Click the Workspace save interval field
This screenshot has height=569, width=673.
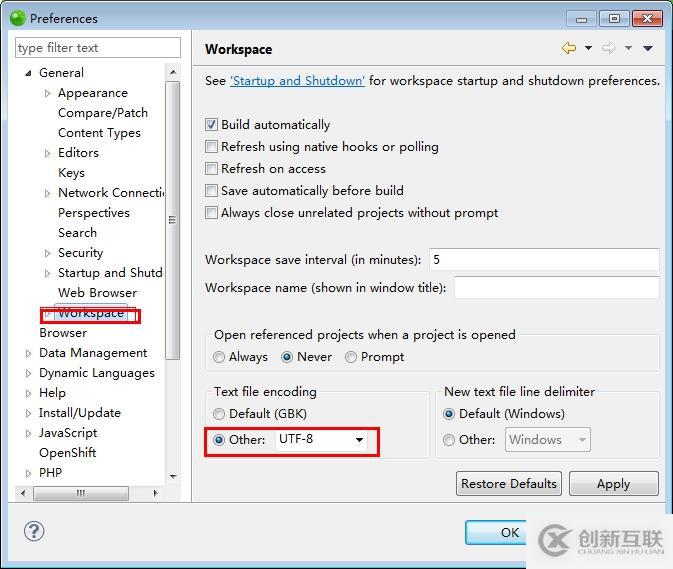tap(544, 260)
